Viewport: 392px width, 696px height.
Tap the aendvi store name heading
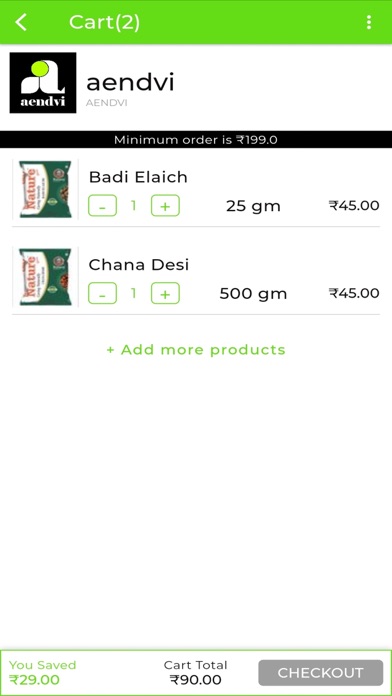tap(130, 83)
